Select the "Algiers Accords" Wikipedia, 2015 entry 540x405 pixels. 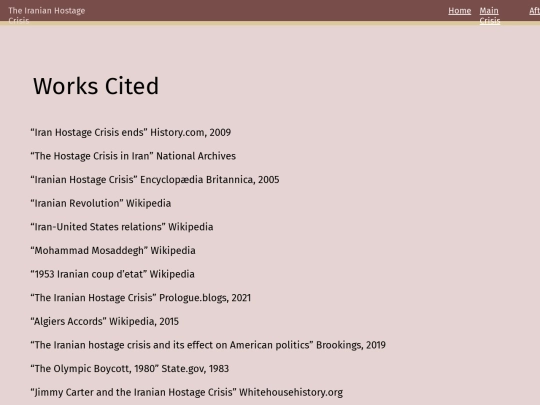104,321
